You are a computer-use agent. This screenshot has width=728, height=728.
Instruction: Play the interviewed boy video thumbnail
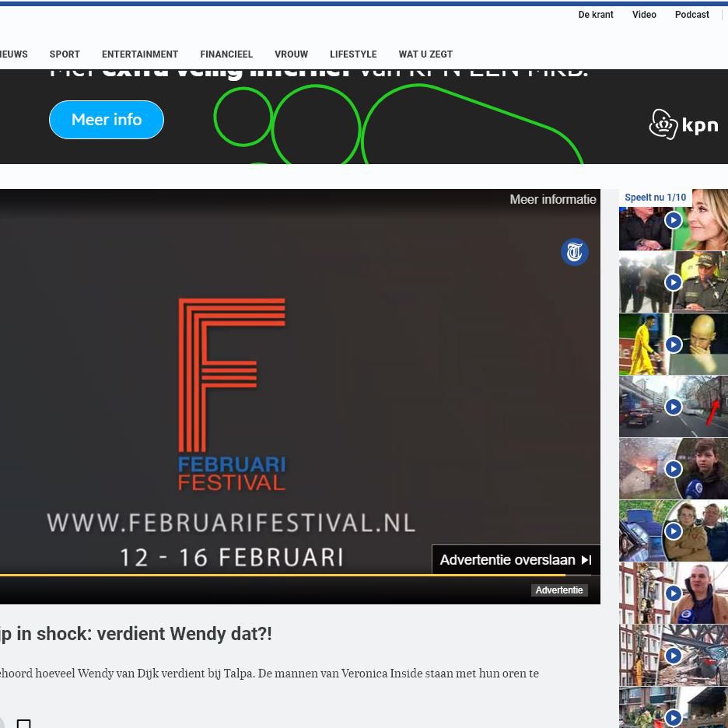point(673,468)
